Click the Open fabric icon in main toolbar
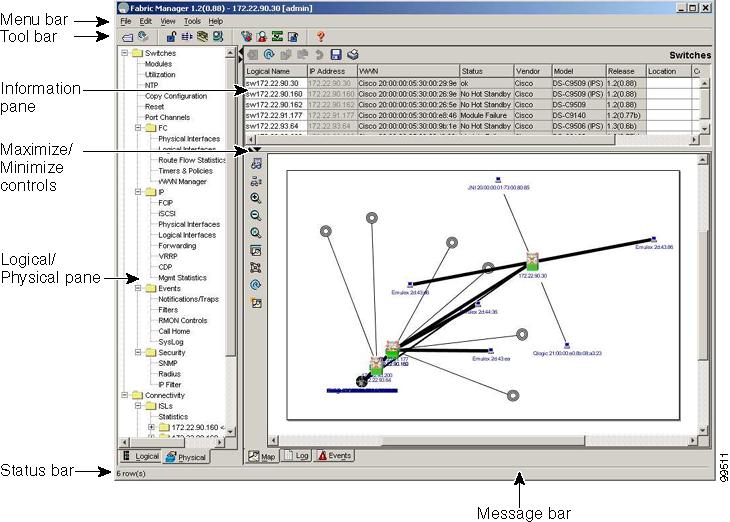730x522 pixels. pos(128,37)
